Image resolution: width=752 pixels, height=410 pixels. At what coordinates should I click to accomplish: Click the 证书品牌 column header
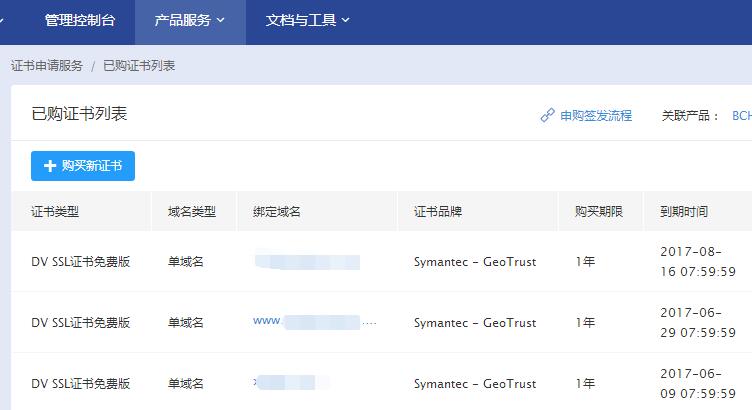pyautogui.click(x=438, y=212)
